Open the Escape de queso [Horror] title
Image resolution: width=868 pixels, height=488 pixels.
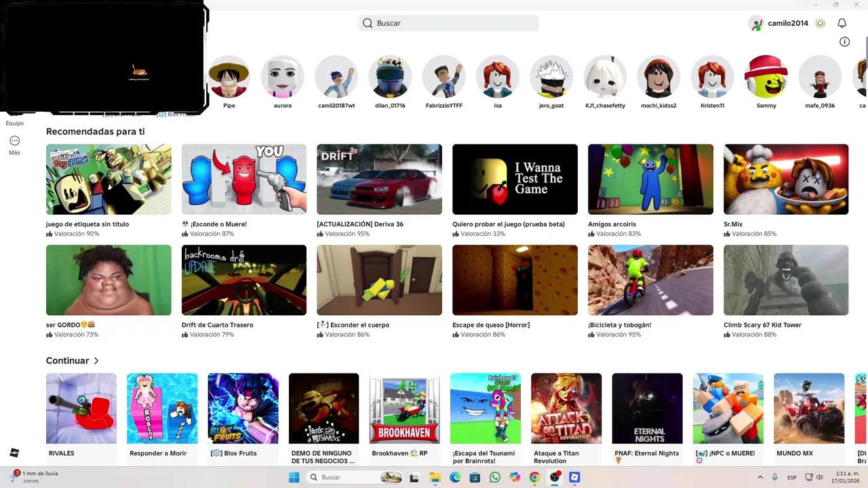pyautogui.click(x=491, y=325)
